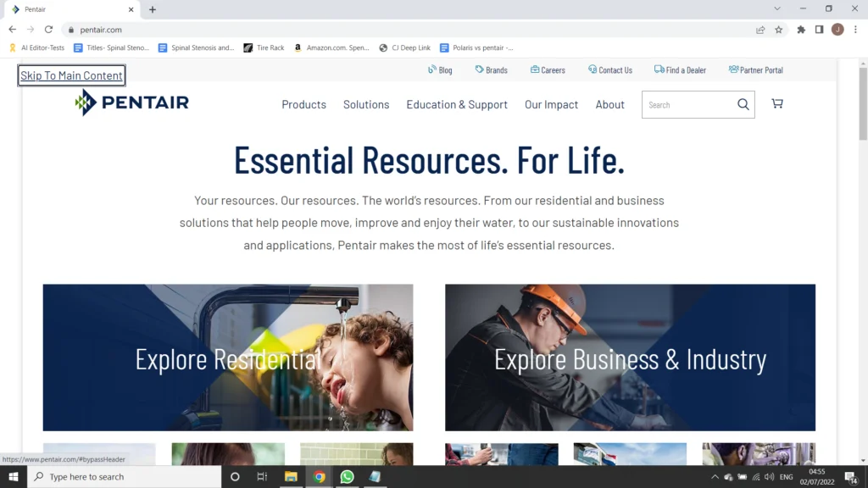Bookmark this page with the star

(779, 30)
